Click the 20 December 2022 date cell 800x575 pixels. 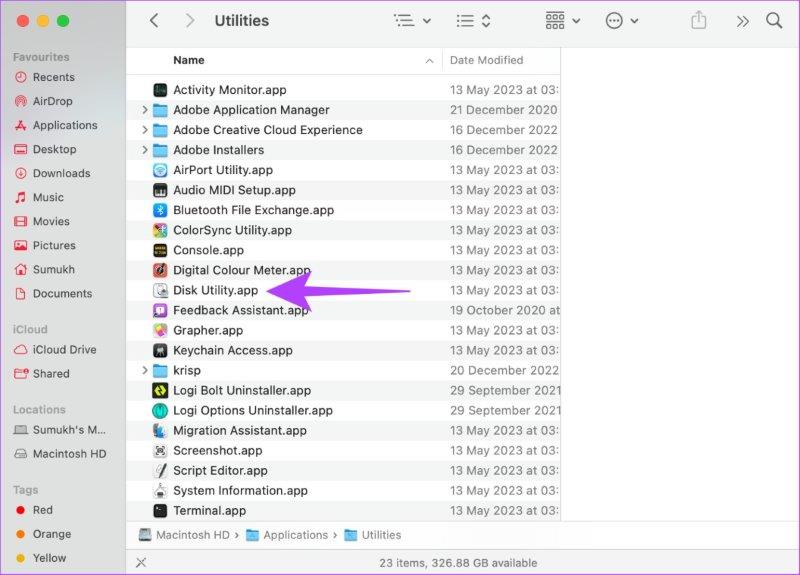[x=504, y=370]
